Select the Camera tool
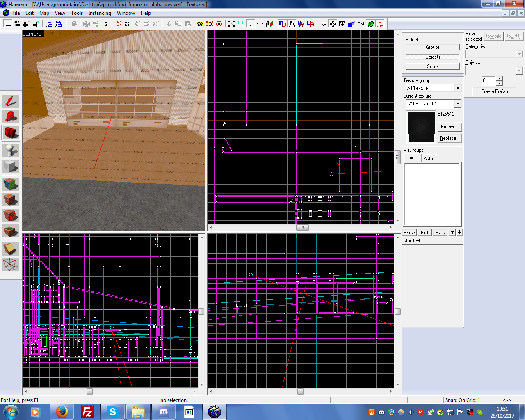This screenshot has height=420, width=525. point(11,133)
